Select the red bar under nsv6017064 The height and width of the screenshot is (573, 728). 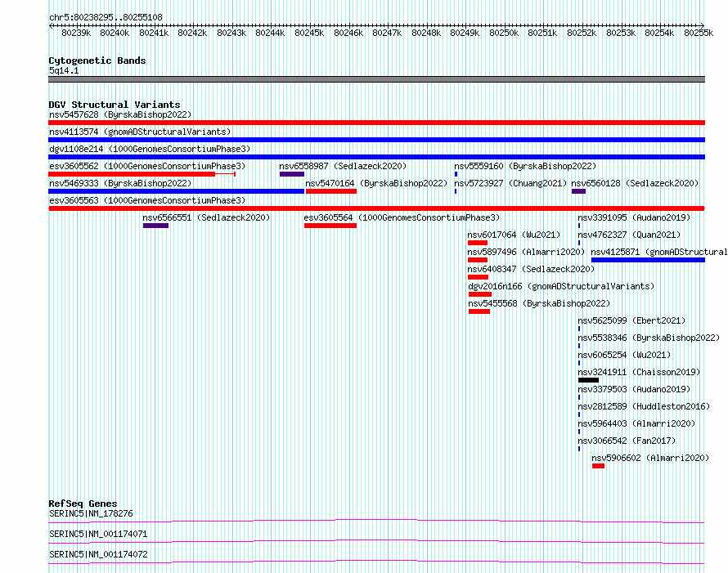[478, 243]
